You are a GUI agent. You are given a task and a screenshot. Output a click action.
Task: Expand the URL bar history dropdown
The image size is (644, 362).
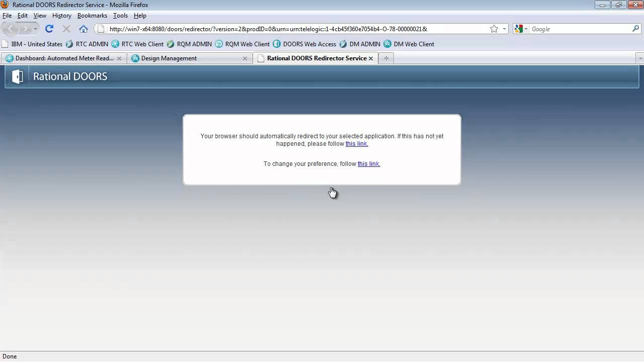coord(504,29)
